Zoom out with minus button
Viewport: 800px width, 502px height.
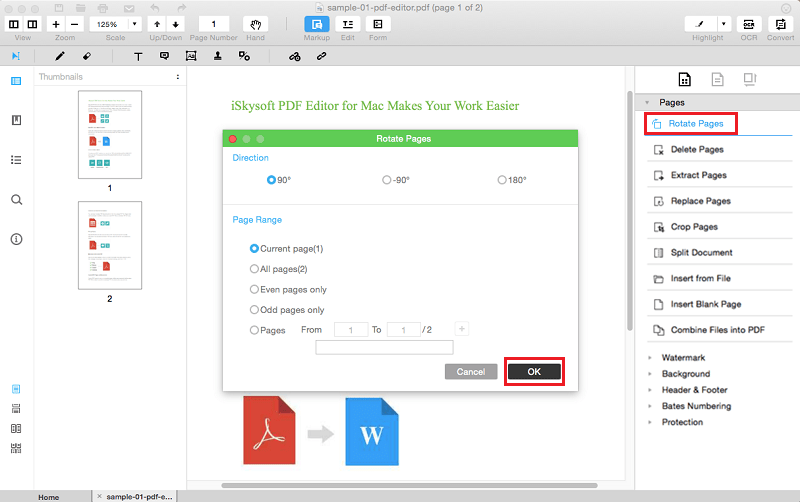74,24
